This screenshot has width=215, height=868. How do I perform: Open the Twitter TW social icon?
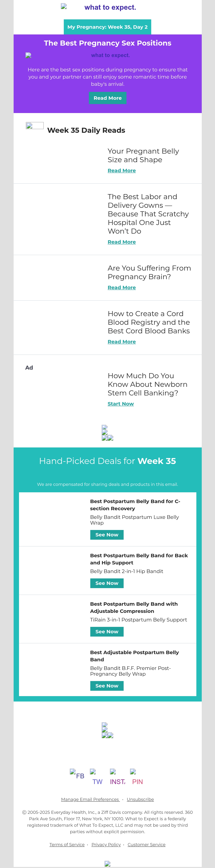pyautogui.click(x=97, y=777)
